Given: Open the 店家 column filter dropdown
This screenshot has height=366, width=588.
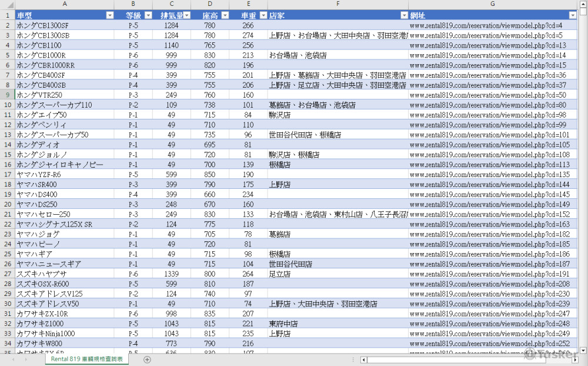Looking at the screenshot, I should click(403, 16).
